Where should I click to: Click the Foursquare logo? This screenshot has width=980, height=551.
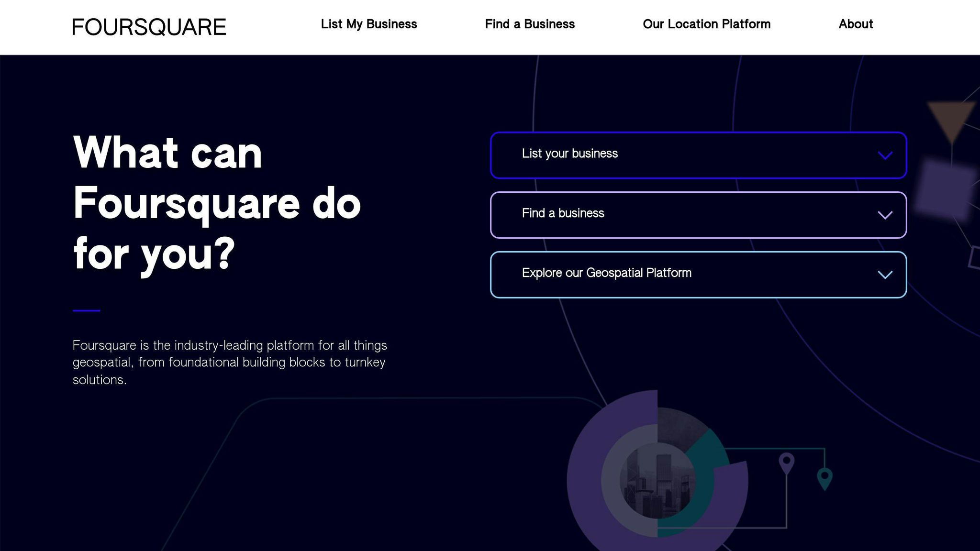tap(149, 27)
